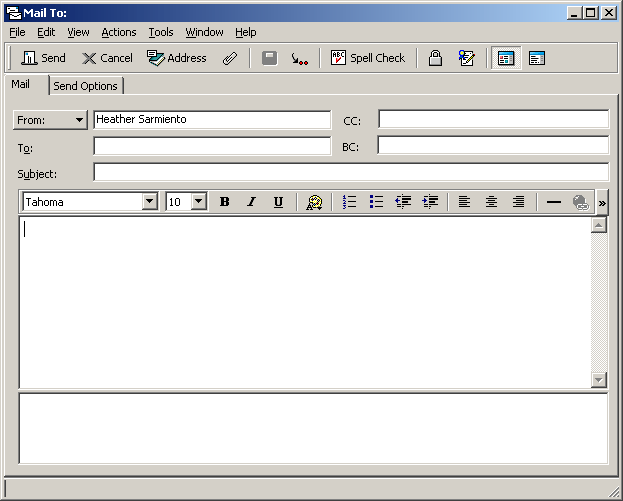Open the Actions menu
This screenshot has height=501, width=623.
tap(119, 32)
